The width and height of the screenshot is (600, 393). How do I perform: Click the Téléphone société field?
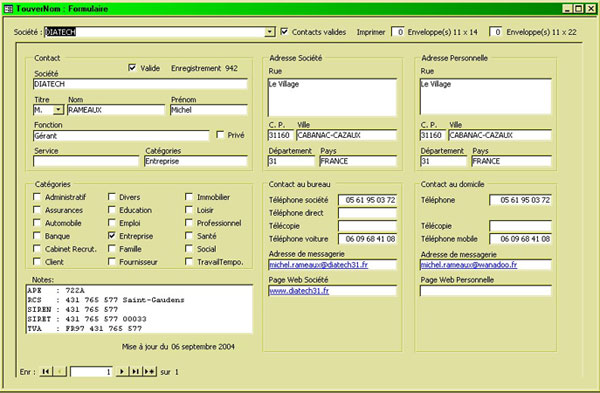(367, 200)
